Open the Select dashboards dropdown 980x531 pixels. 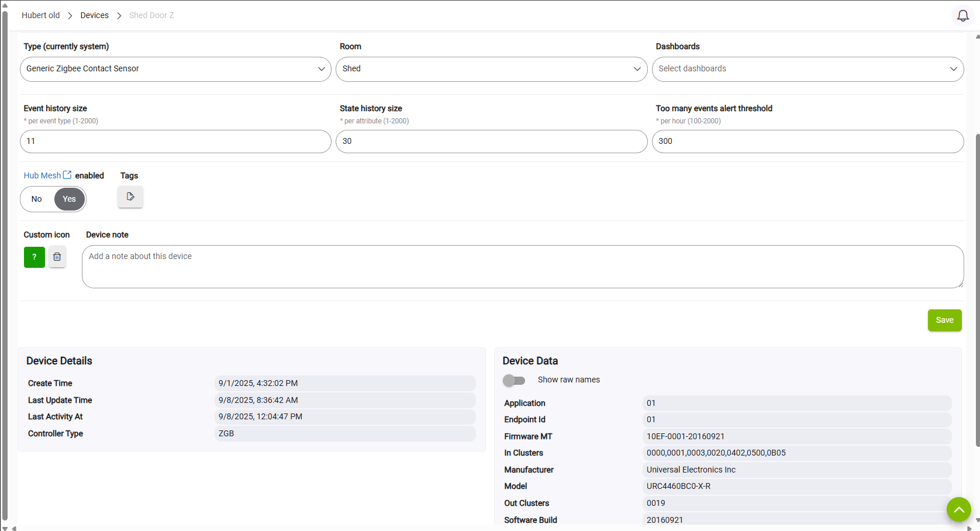click(x=807, y=69)
